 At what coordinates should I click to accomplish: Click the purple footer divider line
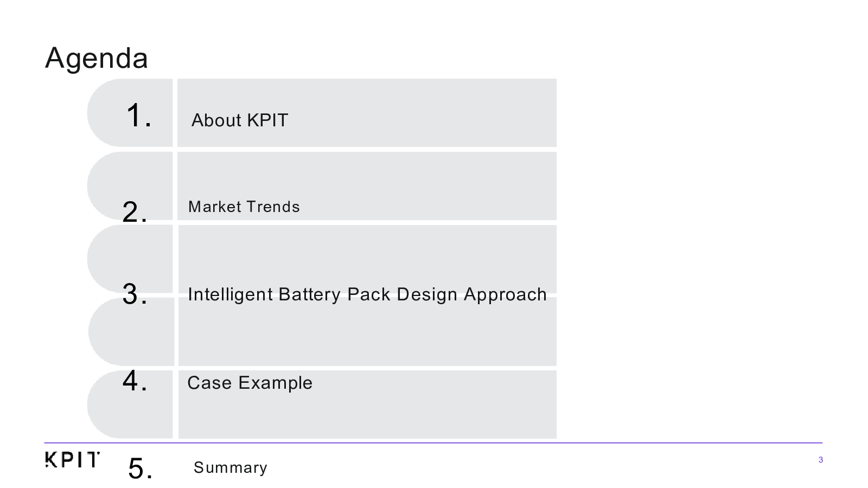(x=433, y=443)
